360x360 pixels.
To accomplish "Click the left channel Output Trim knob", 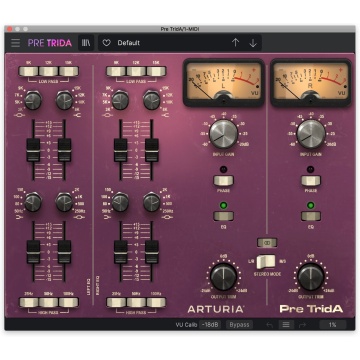I will [224, 276].
